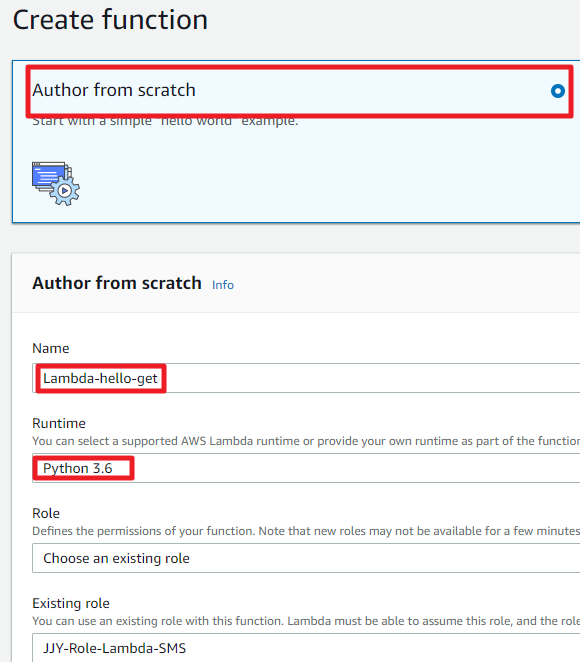Click the Existing role description about Lambda assuming role
580x662 pixels.
click(306, 621)
